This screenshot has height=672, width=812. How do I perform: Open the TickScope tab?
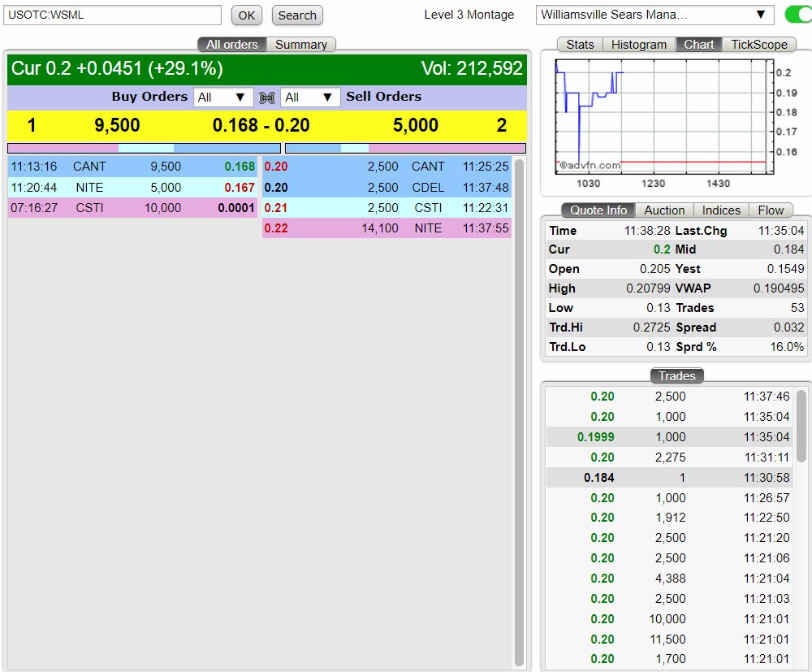pos(759,45)
